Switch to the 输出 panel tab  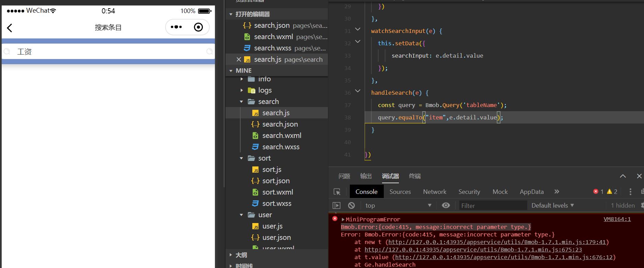(x=366, y=176)
